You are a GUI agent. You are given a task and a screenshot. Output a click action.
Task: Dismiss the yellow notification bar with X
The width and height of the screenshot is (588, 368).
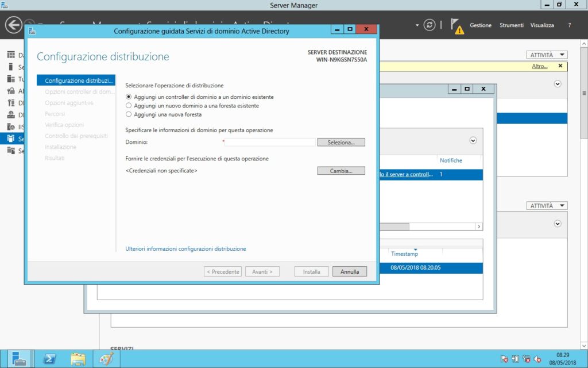click(560, 66)
